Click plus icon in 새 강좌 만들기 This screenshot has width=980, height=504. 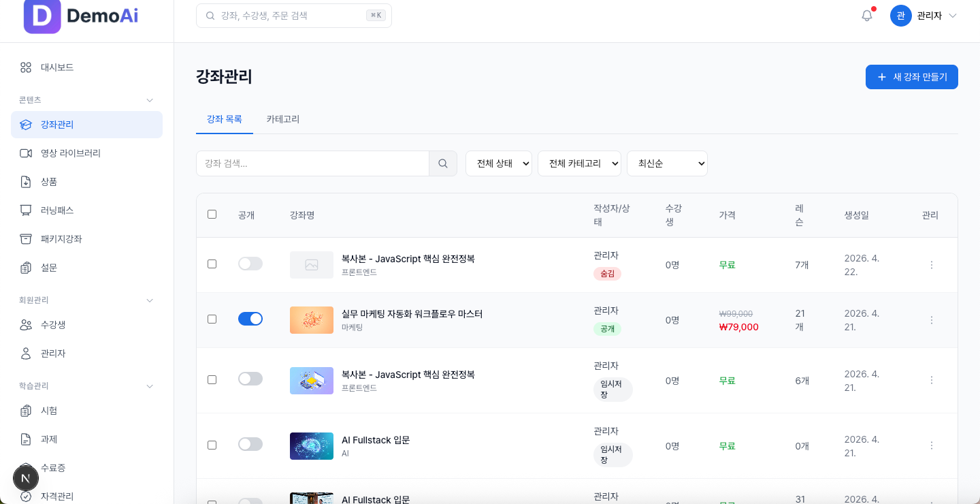tap(882, 77)
